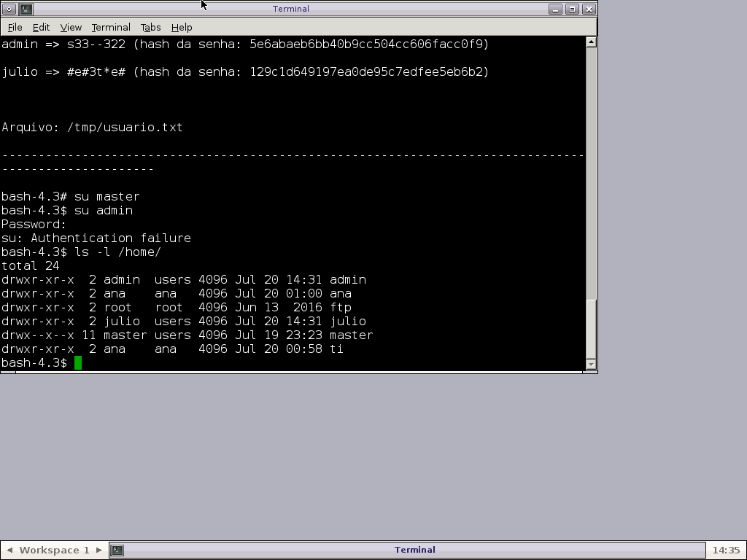This screenshot has width=747, height=560.
Task: Open the Edit menu
Action: click(x=41, y=27)
